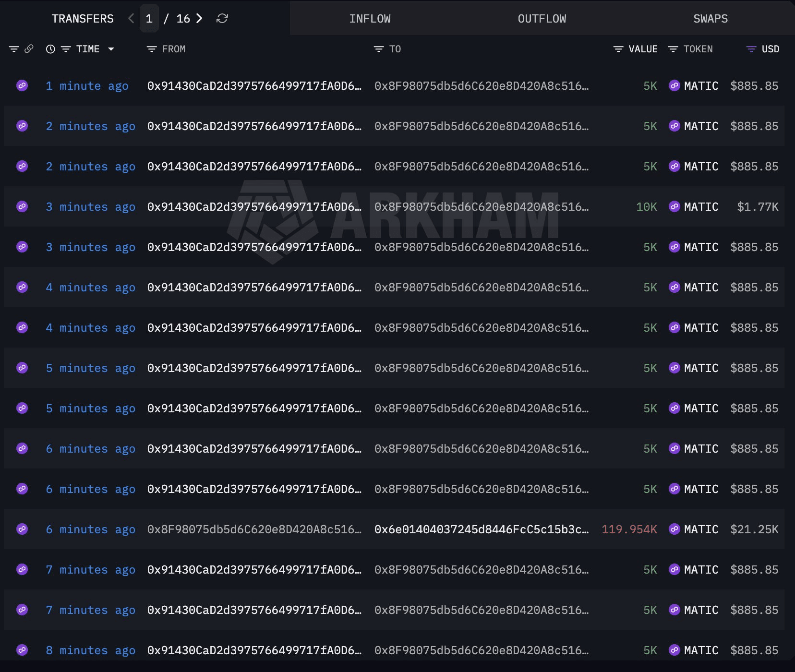Screen dimensions: 795x672
Task: Refresh the transfers list
Action: 222,19
